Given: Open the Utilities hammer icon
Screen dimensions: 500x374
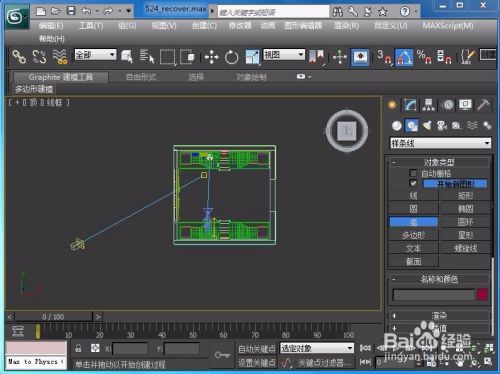Looking at the screenshot, I should pos(483,105).
